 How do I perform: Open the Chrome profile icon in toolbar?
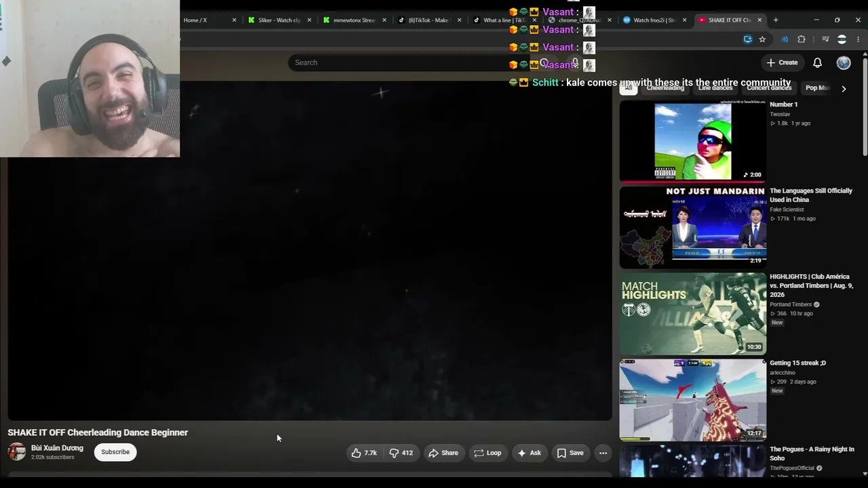click(842, 39)
